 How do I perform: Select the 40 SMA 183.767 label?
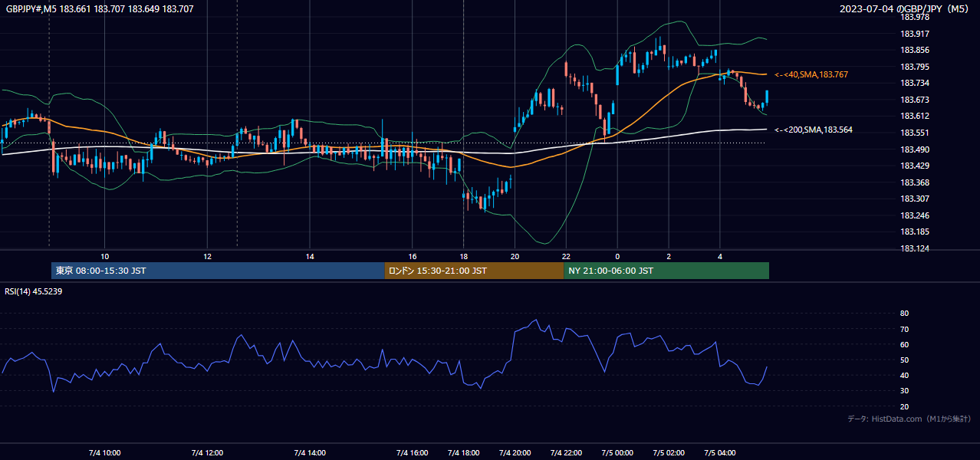pyautogui.click(x=811, y=74)
